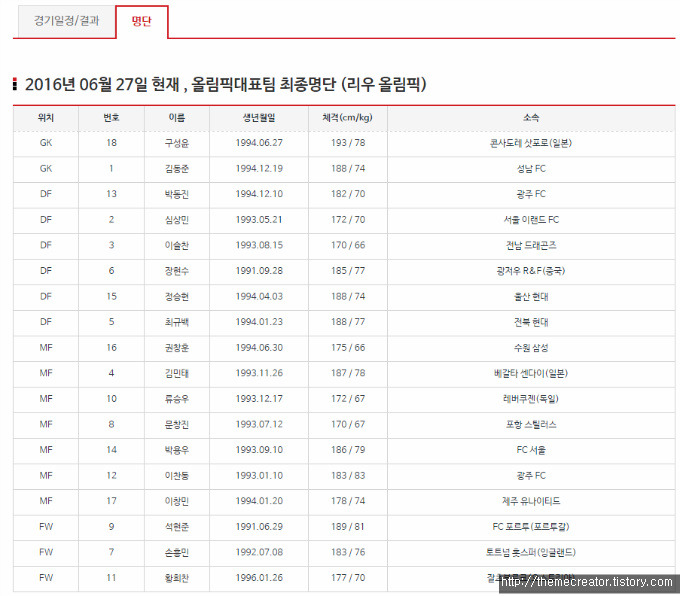Select player name 황희찬
The image size is (680, 596).
(x=177, y=578)
